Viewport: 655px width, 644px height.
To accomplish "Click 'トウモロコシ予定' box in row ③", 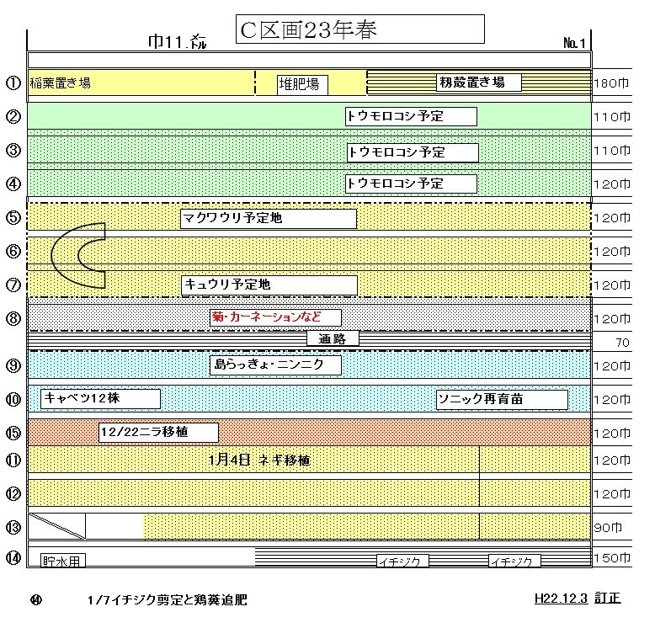I will [413, 152].
